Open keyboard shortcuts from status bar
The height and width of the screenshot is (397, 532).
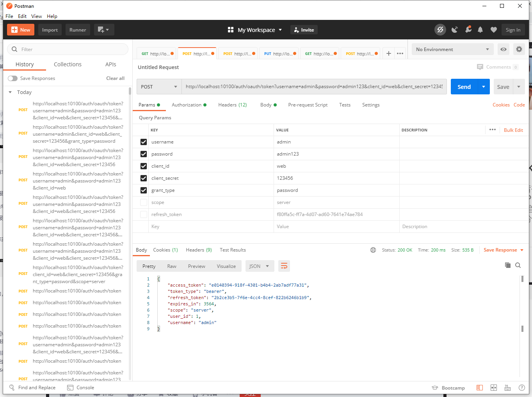tap(507, 387)
